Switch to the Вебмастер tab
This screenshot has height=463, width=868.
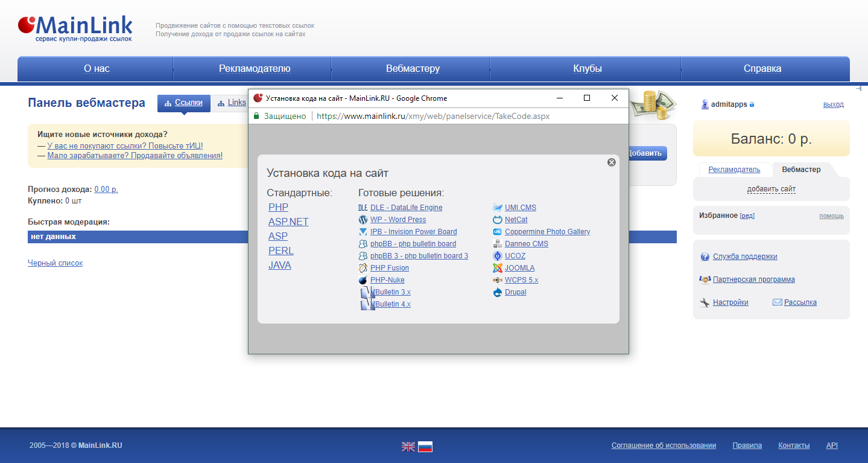pyautogui.click(x=801, y=170)
